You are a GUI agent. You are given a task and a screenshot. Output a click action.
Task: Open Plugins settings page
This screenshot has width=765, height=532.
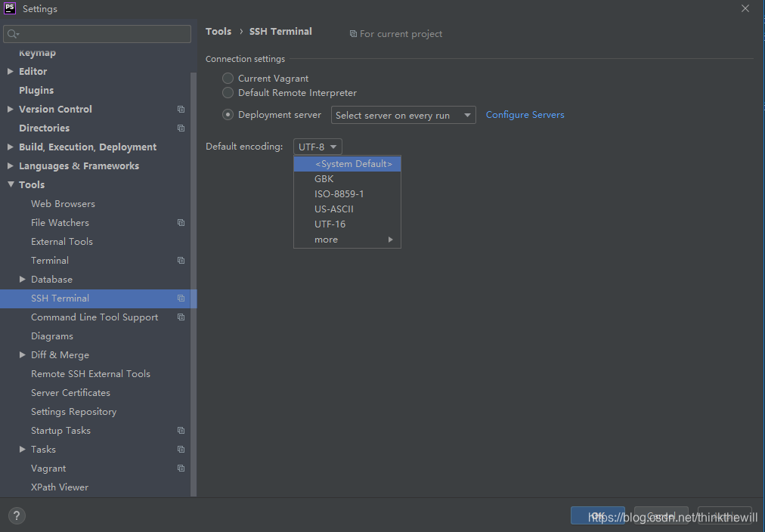point(36,90)
